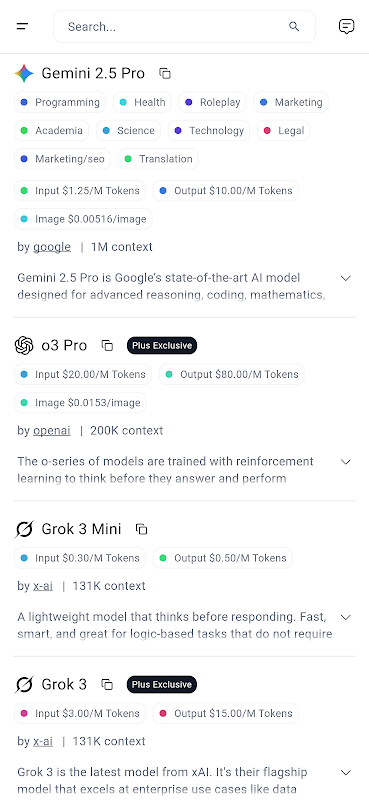This screenshot has height=800, width=369.
Task: Expand the Gemini 2.5 Pro description
Action: click(x=346, y=278)
